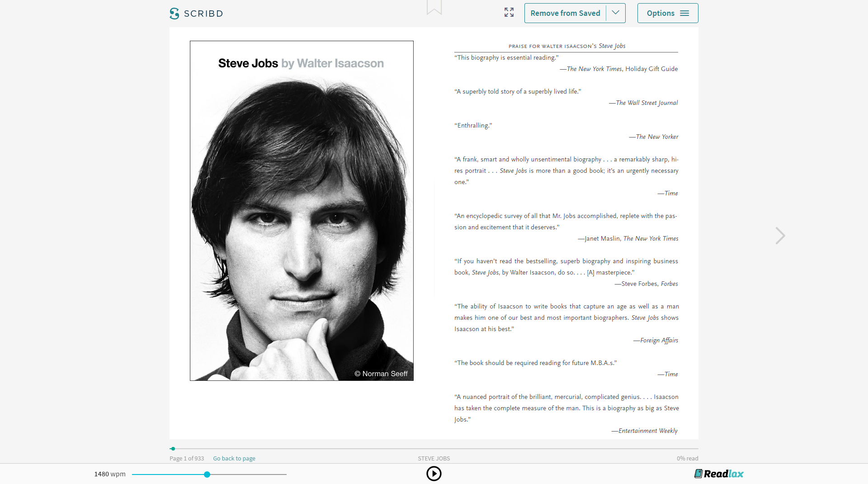
Task: Adjust the 1480 wpm speed slider
Action: pos(207,474)
